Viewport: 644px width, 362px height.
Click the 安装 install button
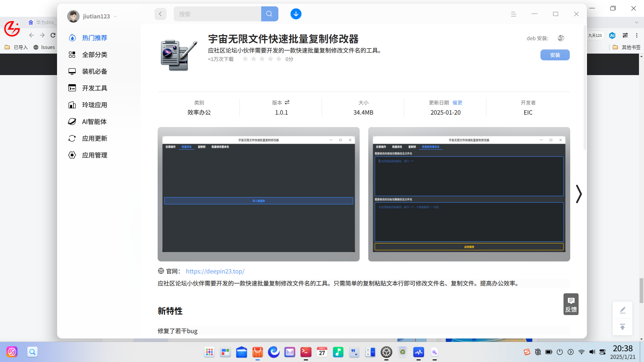pos(555,55)
